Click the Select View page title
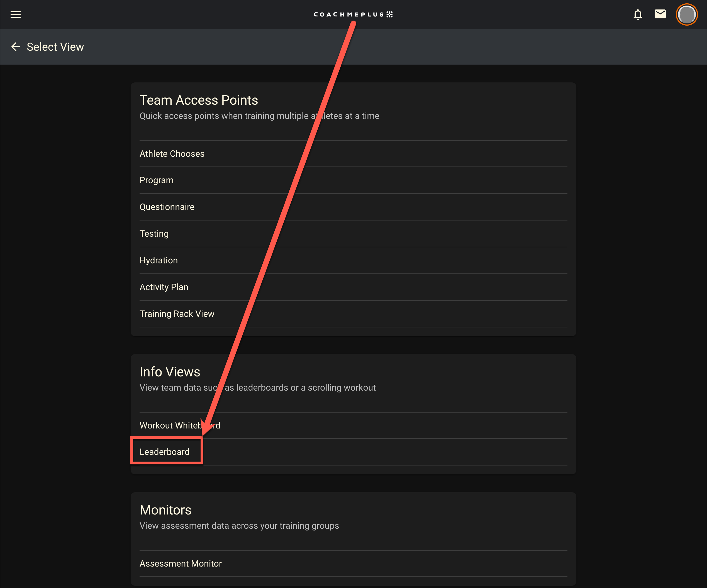The width and height of the screenshot is (707, 588). coord(55,47)
